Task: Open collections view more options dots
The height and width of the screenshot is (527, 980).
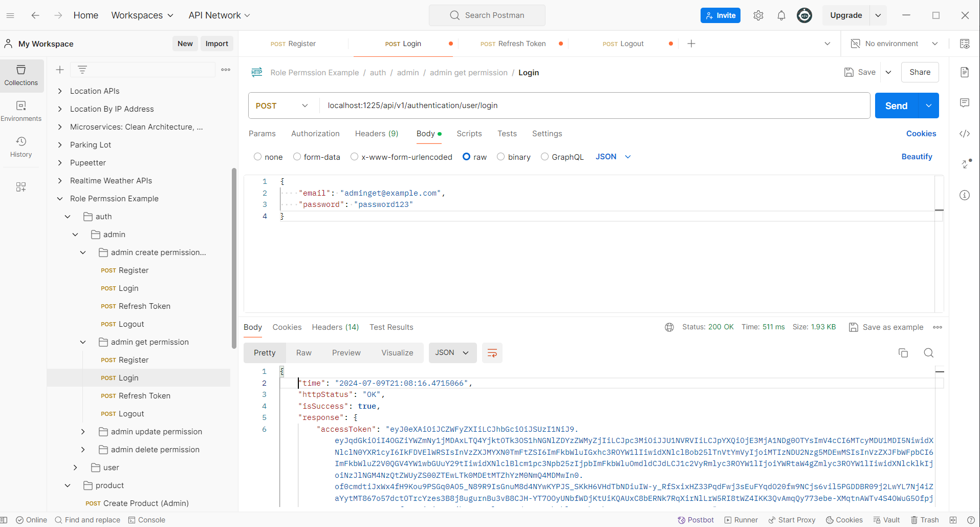Action: tap(226, 70)
